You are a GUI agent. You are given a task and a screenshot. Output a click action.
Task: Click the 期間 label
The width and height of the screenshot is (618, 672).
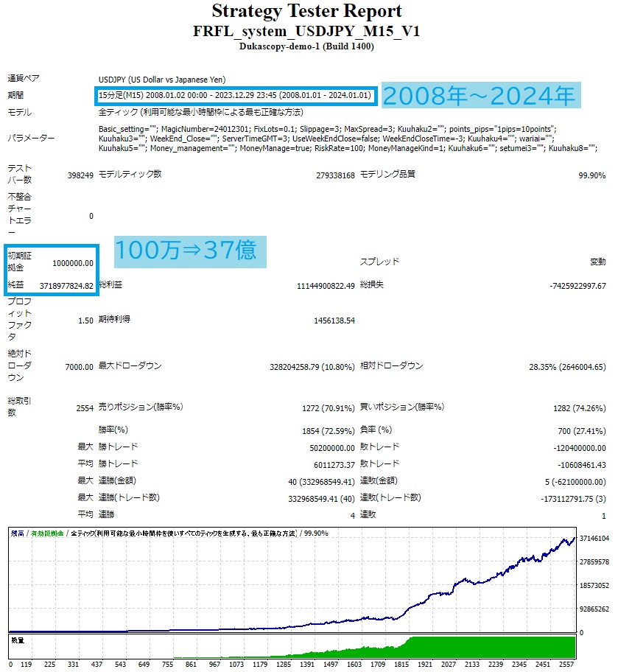click(16, 95)
